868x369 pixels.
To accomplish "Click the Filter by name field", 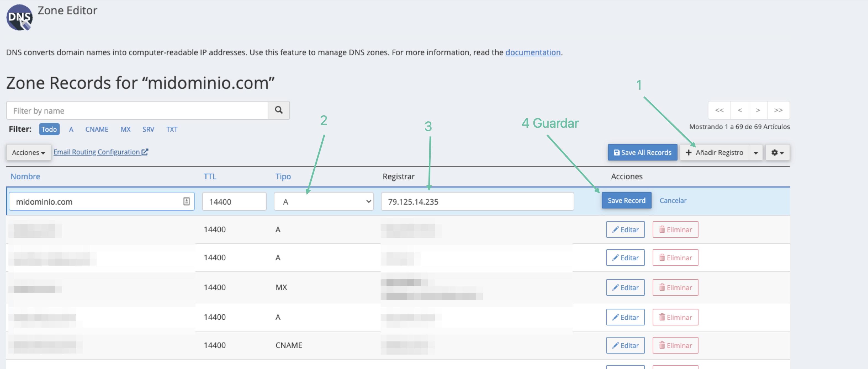I will click(137, 110).
